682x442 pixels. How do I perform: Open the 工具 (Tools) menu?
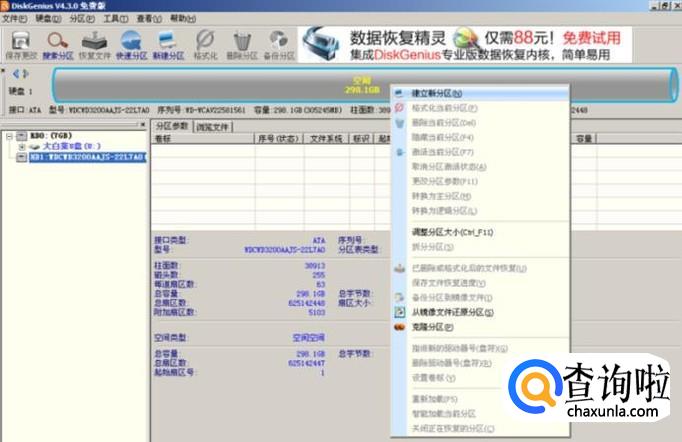[x=115, y=18]
